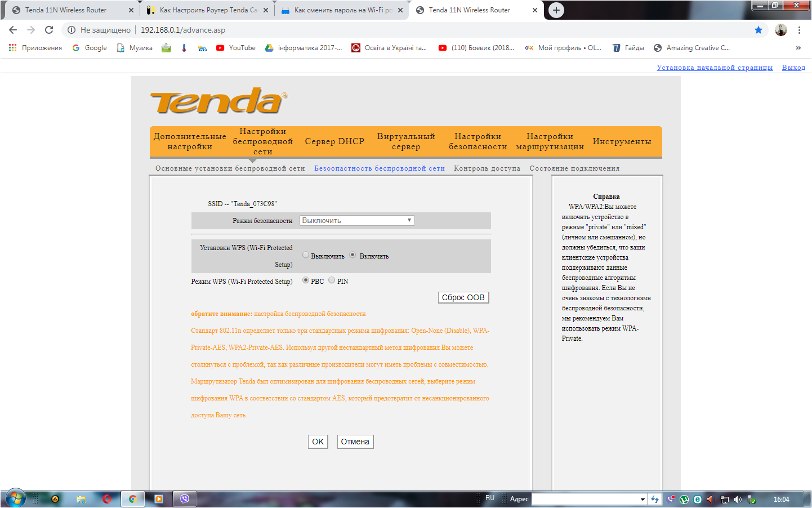Choose PIN WPS mode
Image resolution: width=812 pixels, height=508 pixels.
(x=332, y=280)
